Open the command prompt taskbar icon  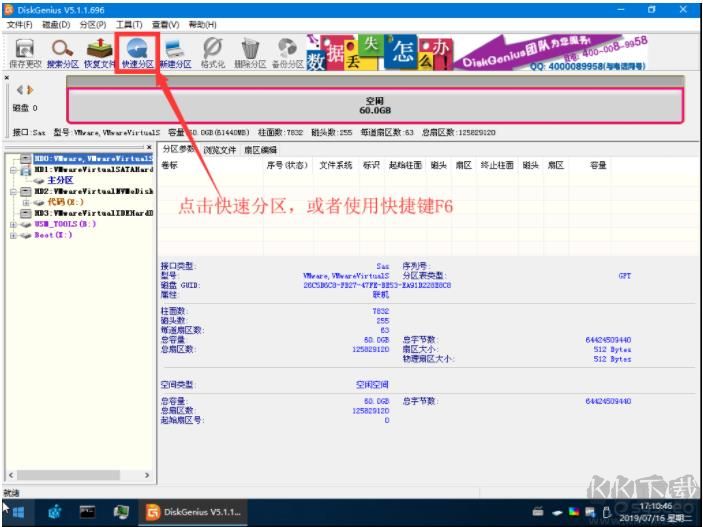coord(87,511)
